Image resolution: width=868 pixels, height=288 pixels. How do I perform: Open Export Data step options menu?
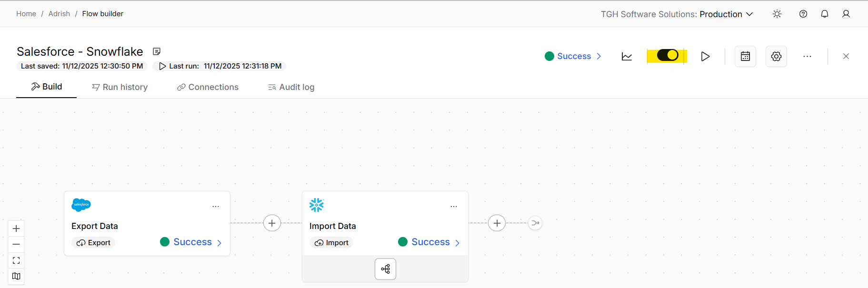[x=216, y=206]
